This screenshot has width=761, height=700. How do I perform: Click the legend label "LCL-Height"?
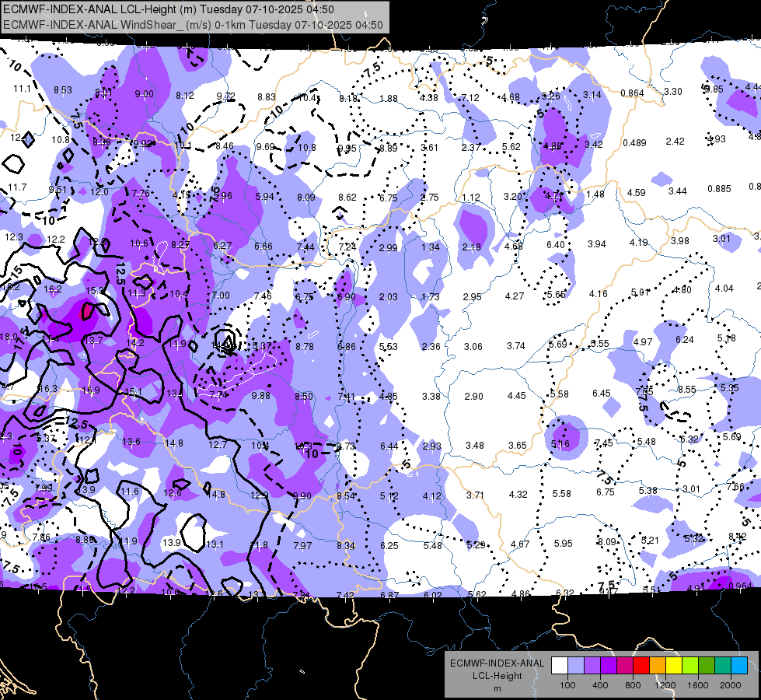(x=497, y=676)
